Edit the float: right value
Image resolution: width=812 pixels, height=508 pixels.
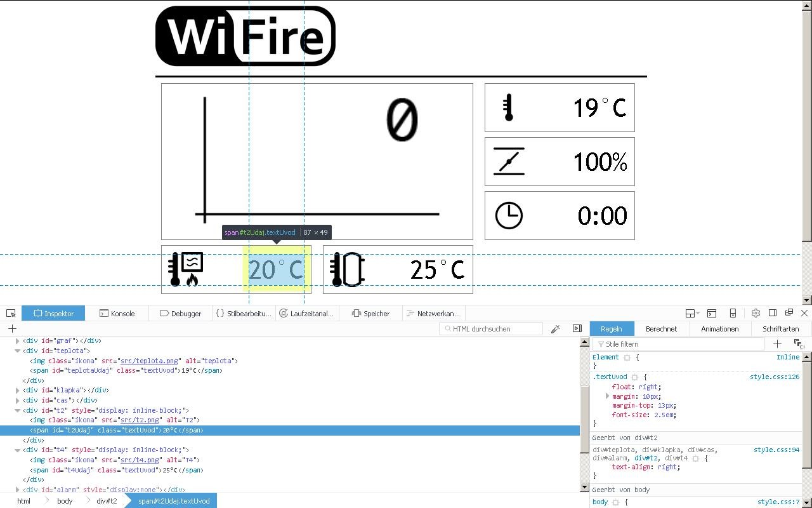[650, 387]
